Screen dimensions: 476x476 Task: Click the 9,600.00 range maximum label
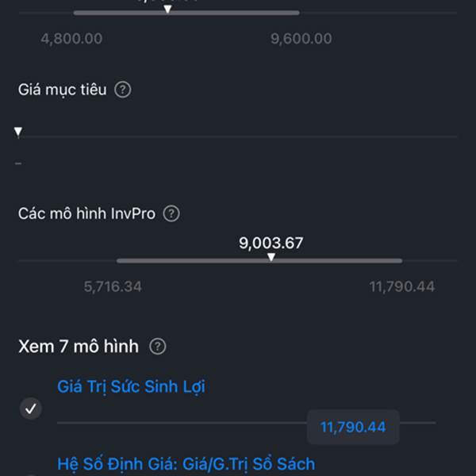tap(301, 39)
